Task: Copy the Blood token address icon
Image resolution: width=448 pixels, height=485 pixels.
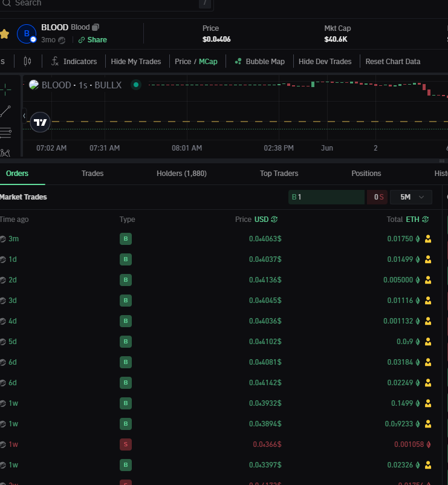Action: click(96, 27)
